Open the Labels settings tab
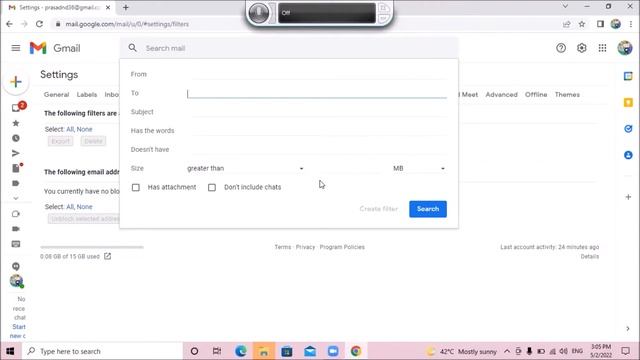The height and width of the screenshot is (360, 640). 87,95
